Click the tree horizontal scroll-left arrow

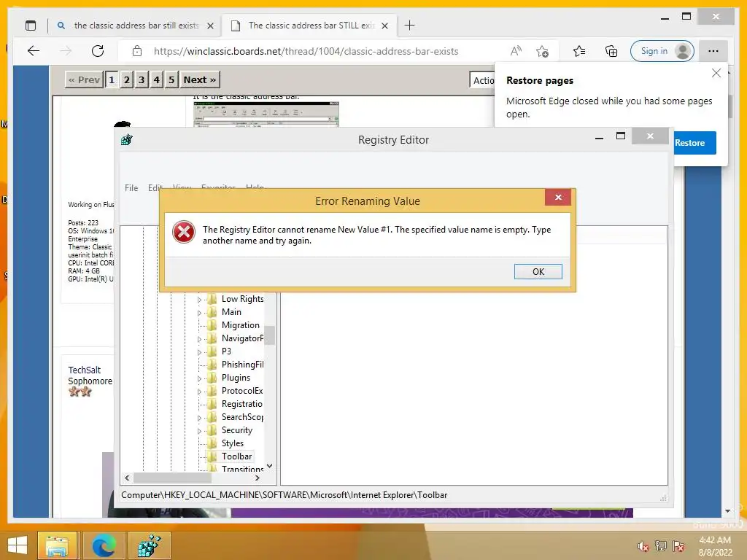[127, 478]
